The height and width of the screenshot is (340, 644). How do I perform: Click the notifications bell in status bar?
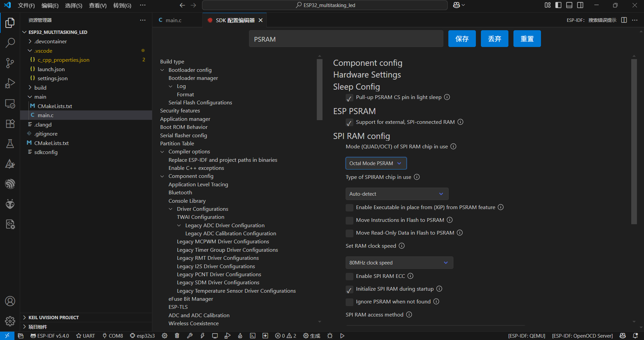635,336
